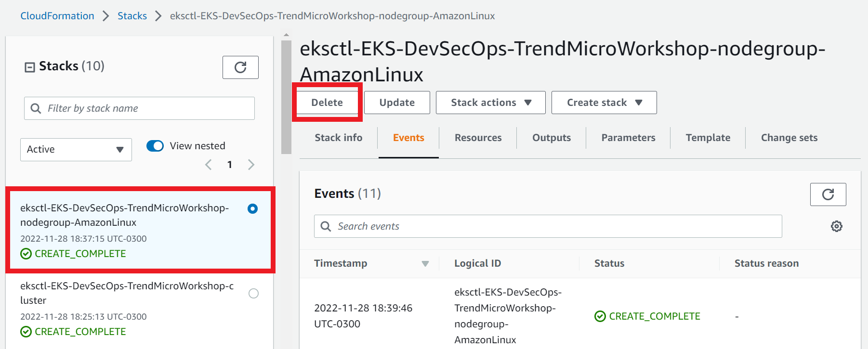
Task: Click event timestamp 2022-11-28 18:39:46
Action: 363,316
